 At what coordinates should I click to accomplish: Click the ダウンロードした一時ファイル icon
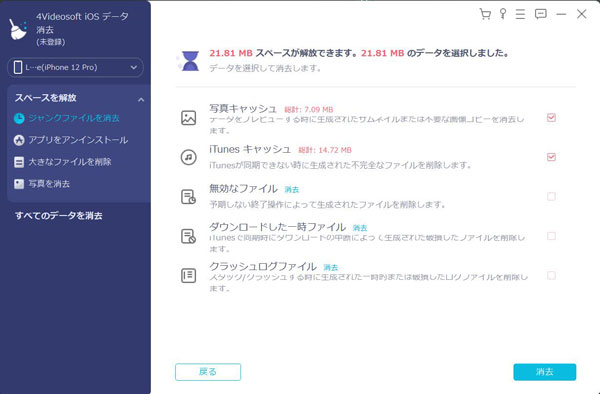click(188, 236)
